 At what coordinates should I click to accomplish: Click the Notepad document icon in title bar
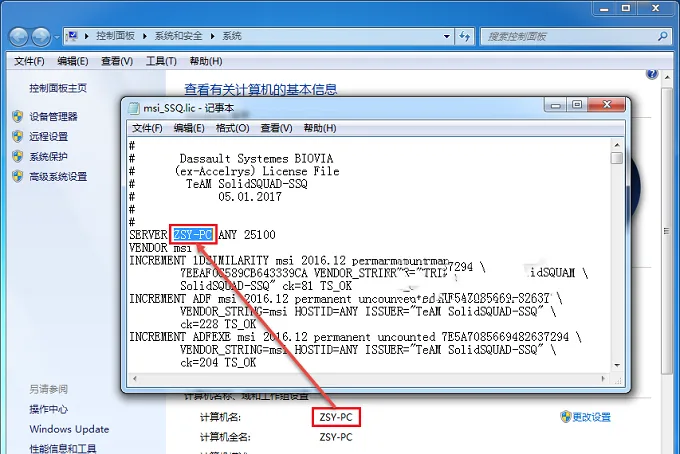[x=134, y=108]
